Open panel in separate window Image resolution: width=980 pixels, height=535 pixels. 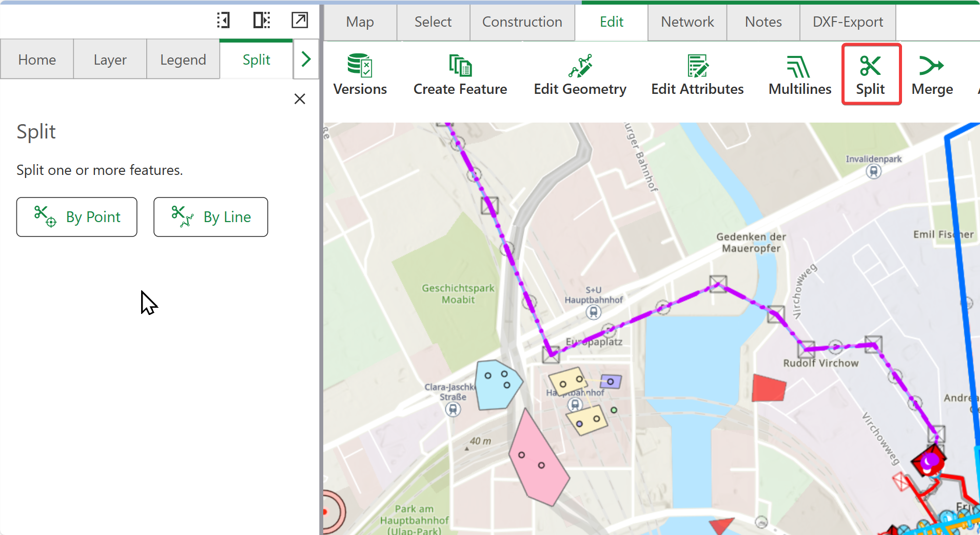click(x=300, y=21)
